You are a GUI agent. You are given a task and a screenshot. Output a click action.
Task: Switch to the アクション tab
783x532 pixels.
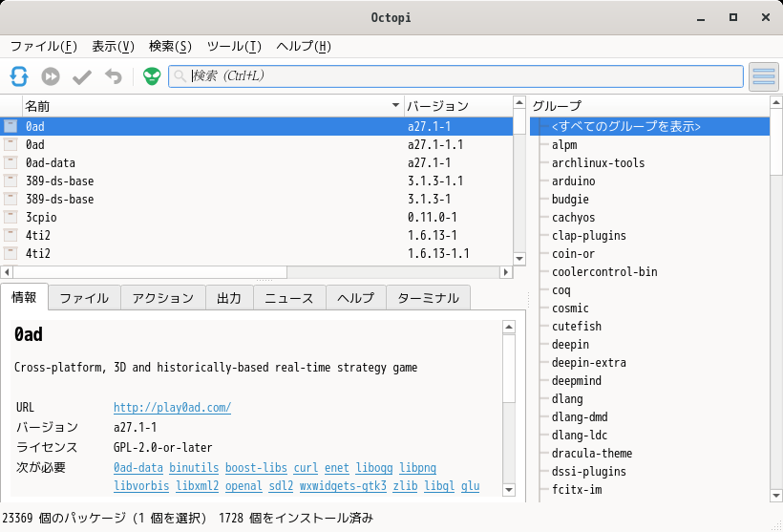tap(162, 298)
